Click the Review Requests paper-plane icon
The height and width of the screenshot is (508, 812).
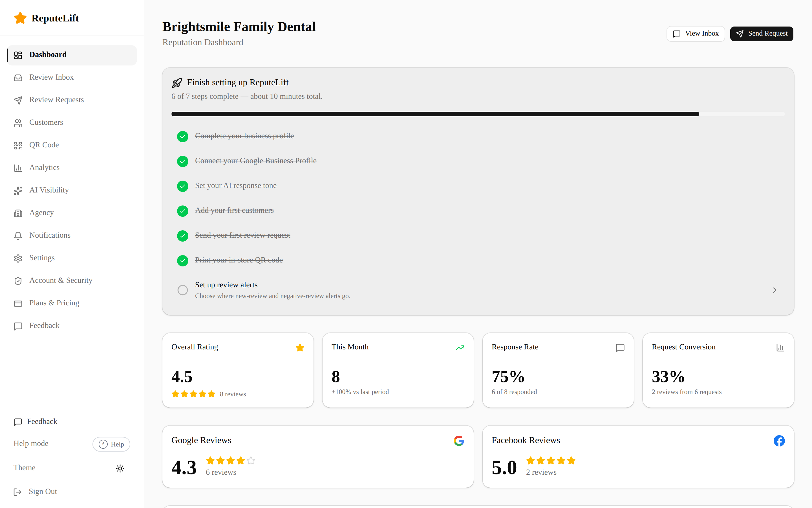[18, 100]
